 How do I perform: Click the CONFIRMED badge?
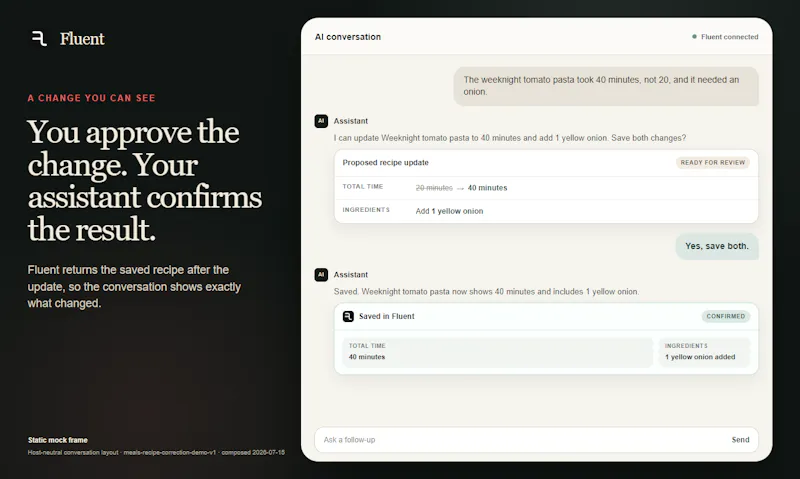pyautogui.click(x=726, y=316)
